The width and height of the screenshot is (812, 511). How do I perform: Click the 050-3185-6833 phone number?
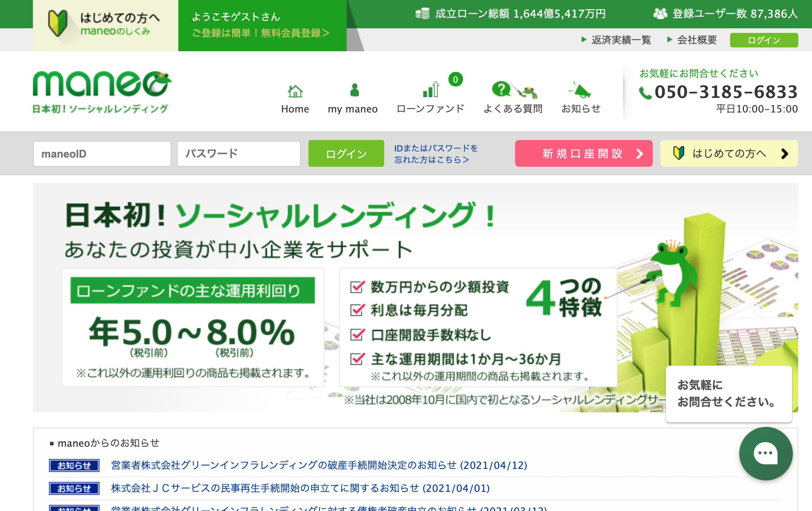click(x=726, y=92)
